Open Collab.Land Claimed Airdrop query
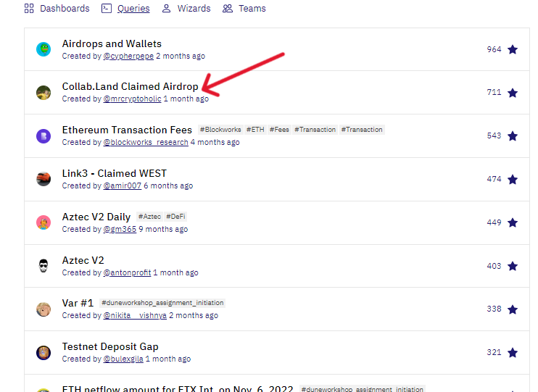The height and width of the screenshot is (392, 538). [130, 87]
